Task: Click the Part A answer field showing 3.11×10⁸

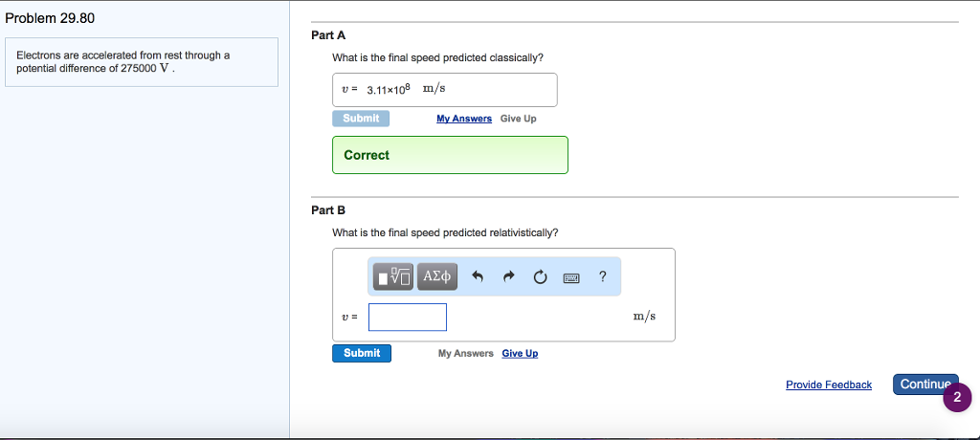Action: click(x=445, y=90)
